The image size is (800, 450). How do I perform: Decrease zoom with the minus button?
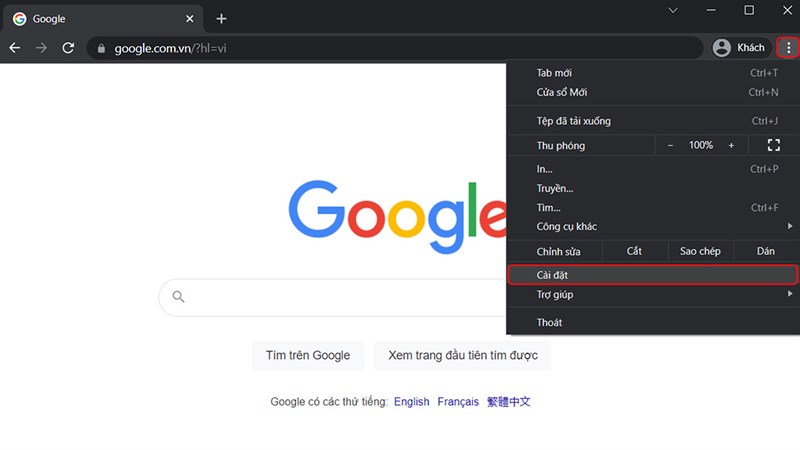coord(670,145)
